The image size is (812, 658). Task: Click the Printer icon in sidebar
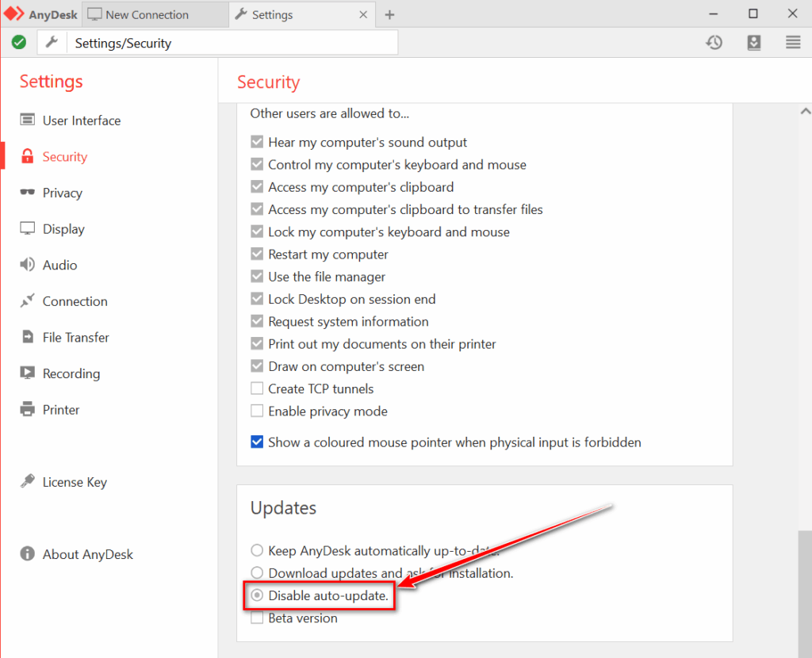(x=28, y=410)
